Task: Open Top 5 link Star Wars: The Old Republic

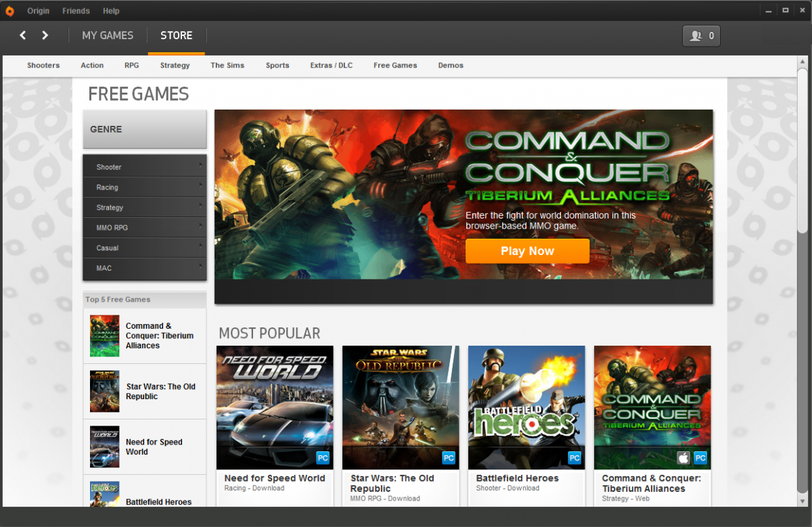Action: coord(160,392)
